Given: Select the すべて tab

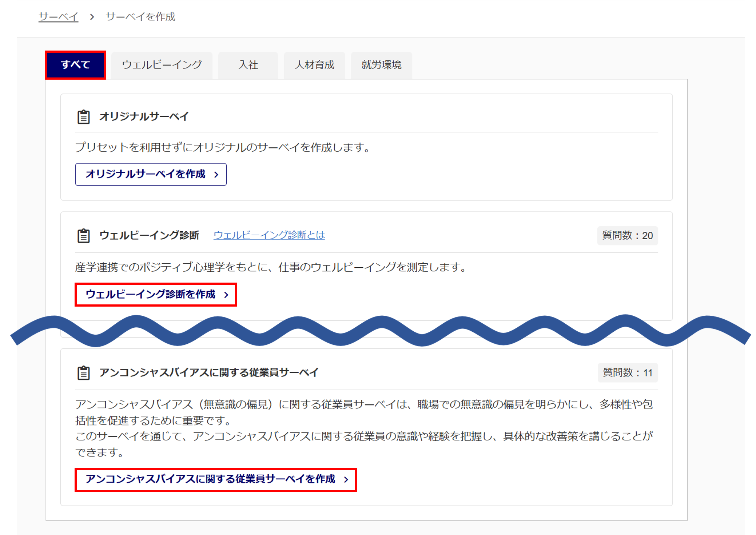Looking at the screenshot, I should click(x=75, y=65).
